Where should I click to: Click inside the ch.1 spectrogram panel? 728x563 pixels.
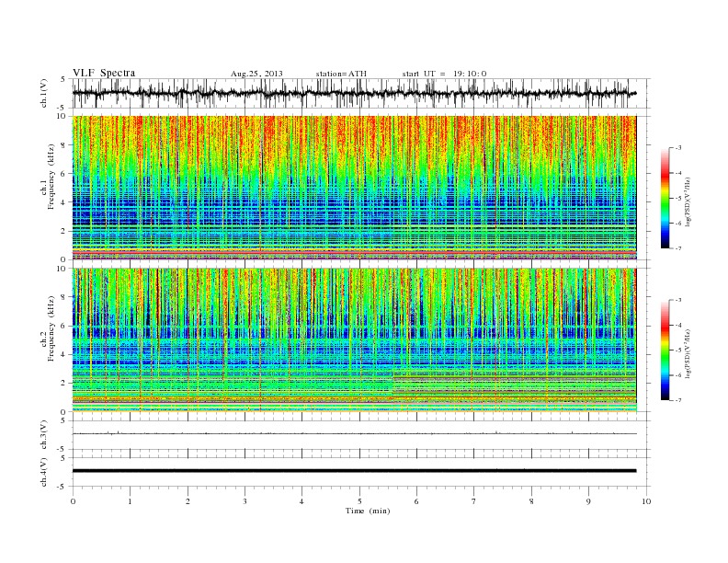coord(354,188)
